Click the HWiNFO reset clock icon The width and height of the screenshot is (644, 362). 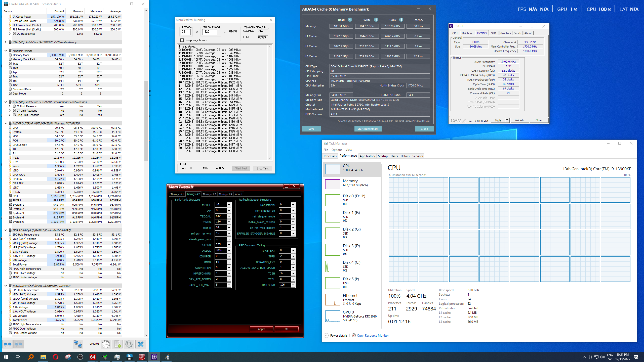click(x=106, y=344)
